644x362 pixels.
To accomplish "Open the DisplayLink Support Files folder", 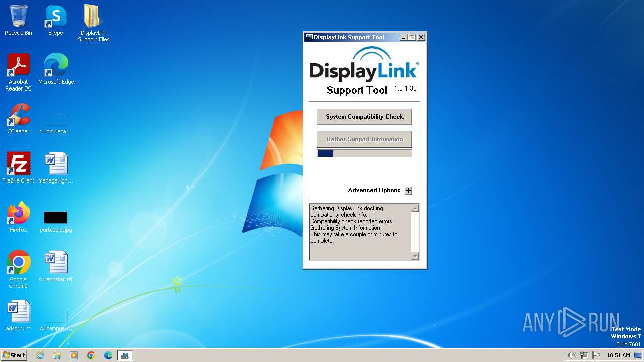I will coord(94,23).
